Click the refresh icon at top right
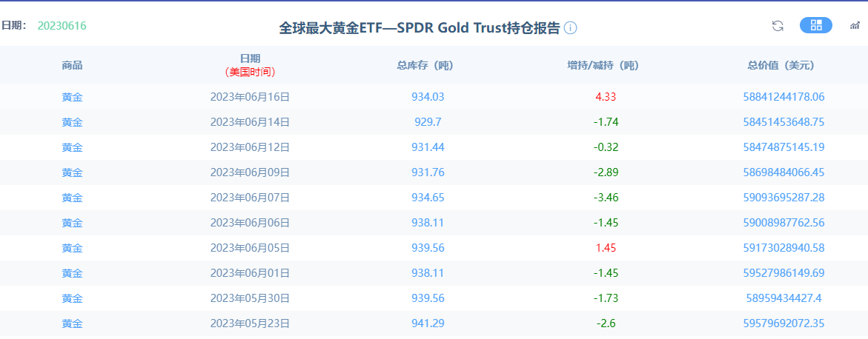The width and height of the screenshot is (868, 339). tap(778, 25)
